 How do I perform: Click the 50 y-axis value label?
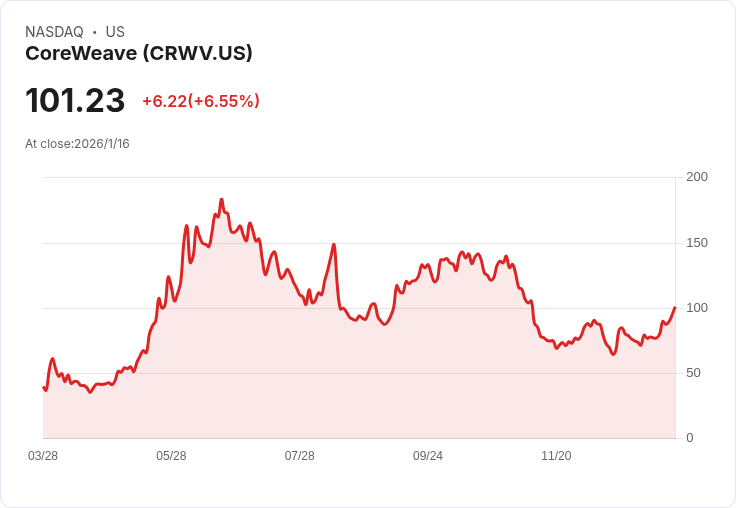pyautogui.click(x=693, y=373)
